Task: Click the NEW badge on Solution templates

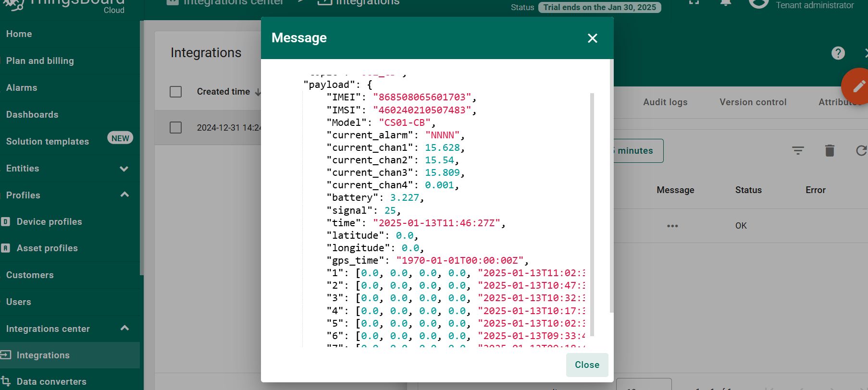Action: [x=120, y=138]
